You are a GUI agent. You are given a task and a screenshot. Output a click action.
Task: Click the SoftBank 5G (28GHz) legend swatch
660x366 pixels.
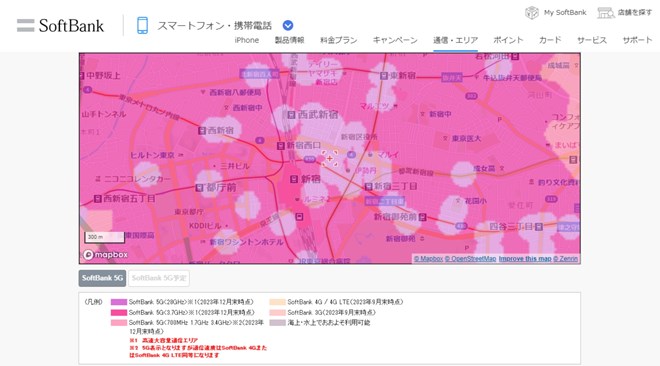point(119,302)
